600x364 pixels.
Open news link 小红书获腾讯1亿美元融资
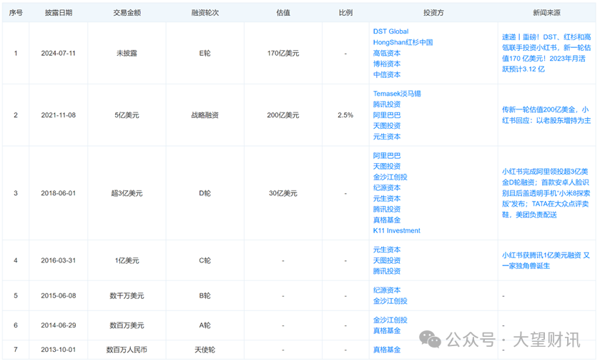(x=546, y=260)
